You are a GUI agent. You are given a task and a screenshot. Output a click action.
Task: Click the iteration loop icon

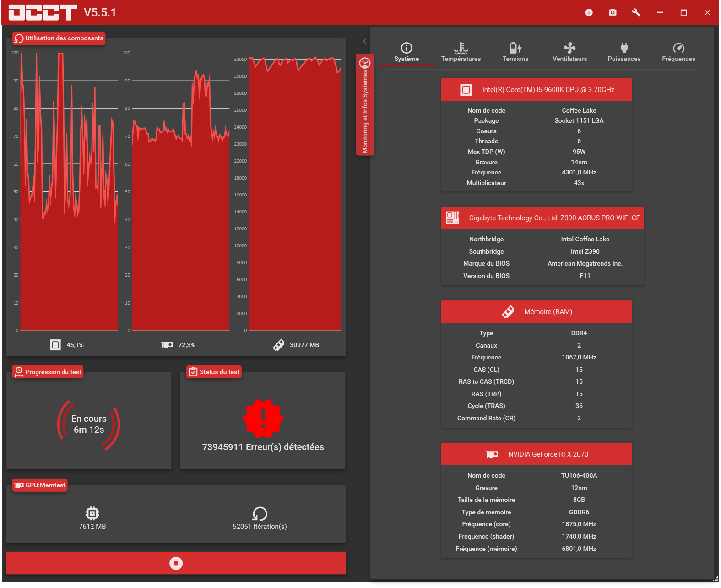point(260,513)
